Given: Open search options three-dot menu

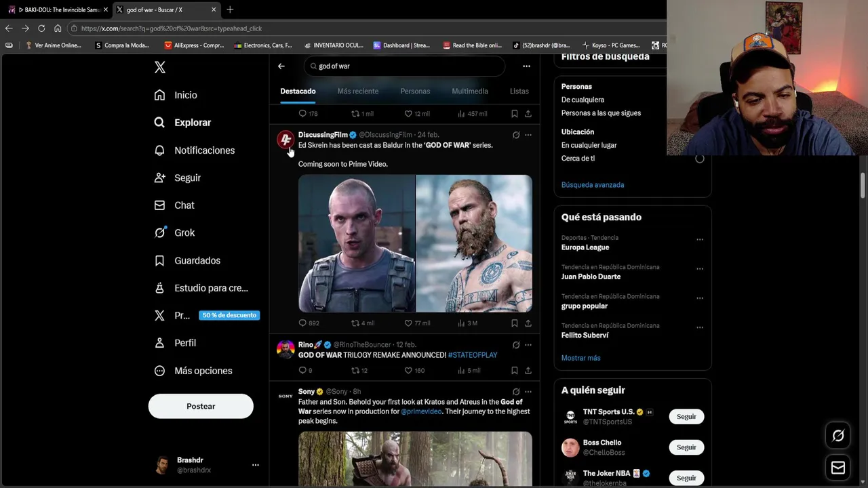Looking at the screenshot, I should click(x=526, y=66).
